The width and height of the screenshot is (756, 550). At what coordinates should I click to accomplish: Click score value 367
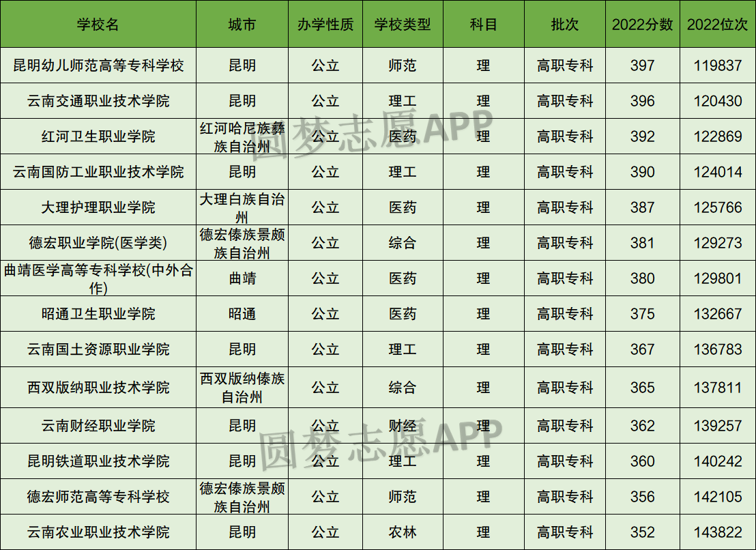(642, 349)
